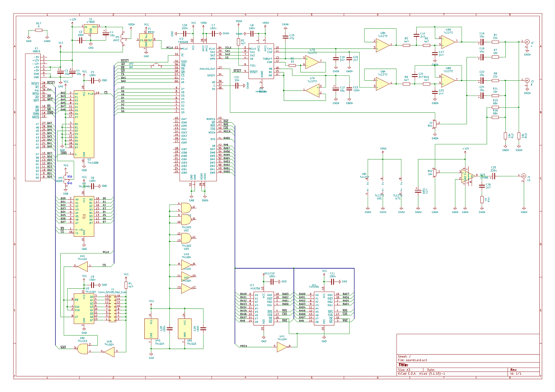Click the R14 10-ohm resistor
Viewport: 555px width, 392px height.
tap(482, 199)
